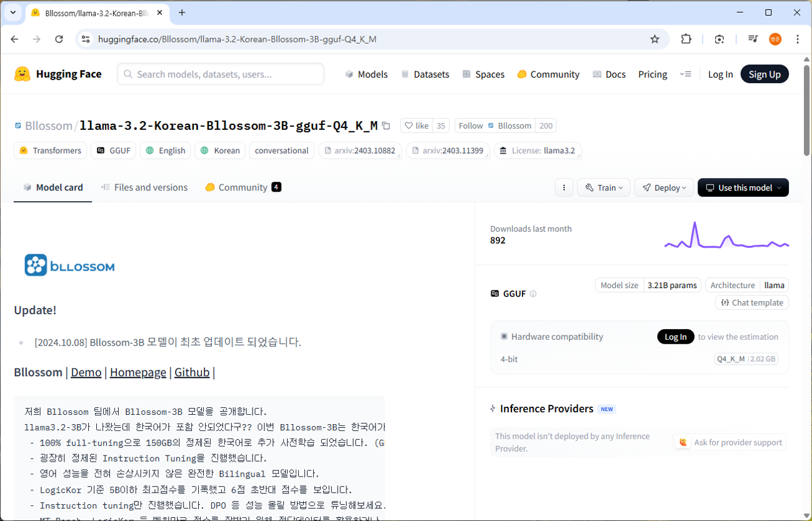
Task: Select the English language tag
Action: pos(166,151)
